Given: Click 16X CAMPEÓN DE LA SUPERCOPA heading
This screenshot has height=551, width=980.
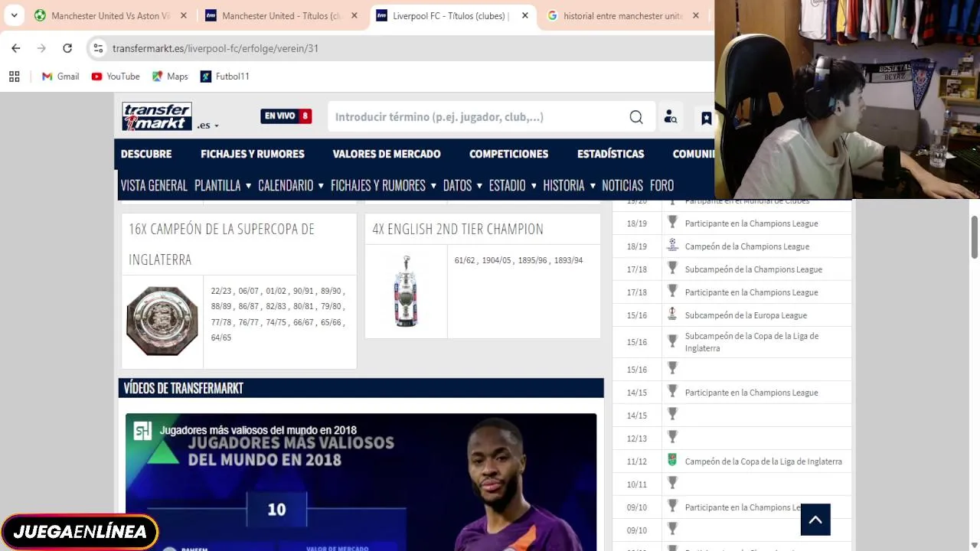Looking at the screenshot, I should click(222, 244).
